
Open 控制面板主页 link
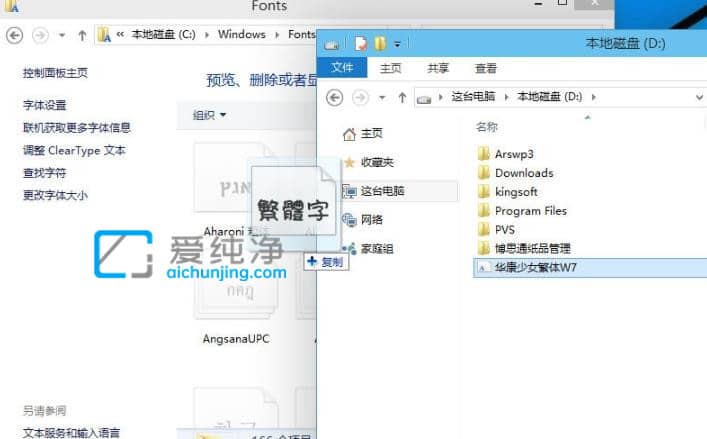[x=55, y=73]
